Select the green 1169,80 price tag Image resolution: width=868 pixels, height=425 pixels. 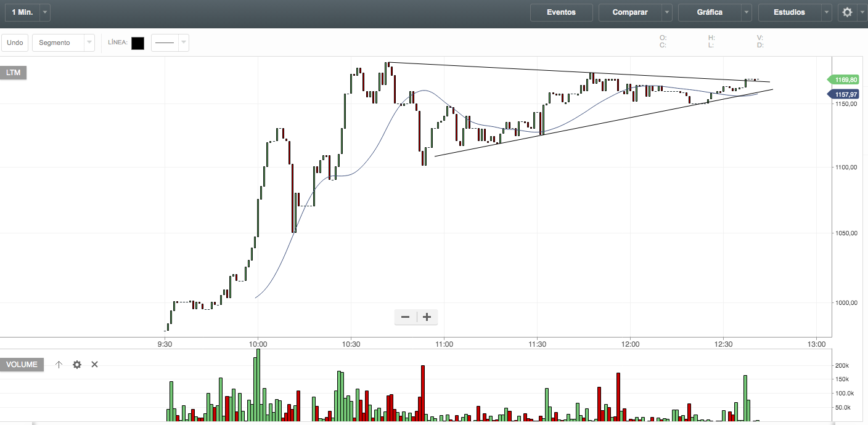(x=842, y=79)
